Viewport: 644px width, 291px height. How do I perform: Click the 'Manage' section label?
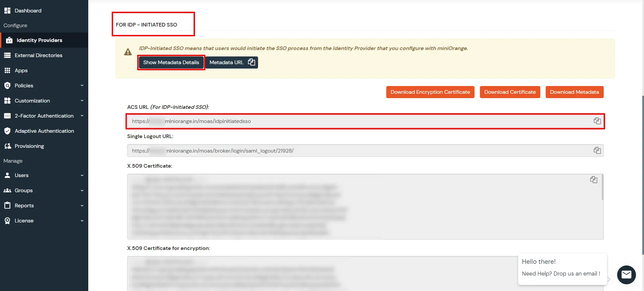pyautogui.click(x=13, y=161)
